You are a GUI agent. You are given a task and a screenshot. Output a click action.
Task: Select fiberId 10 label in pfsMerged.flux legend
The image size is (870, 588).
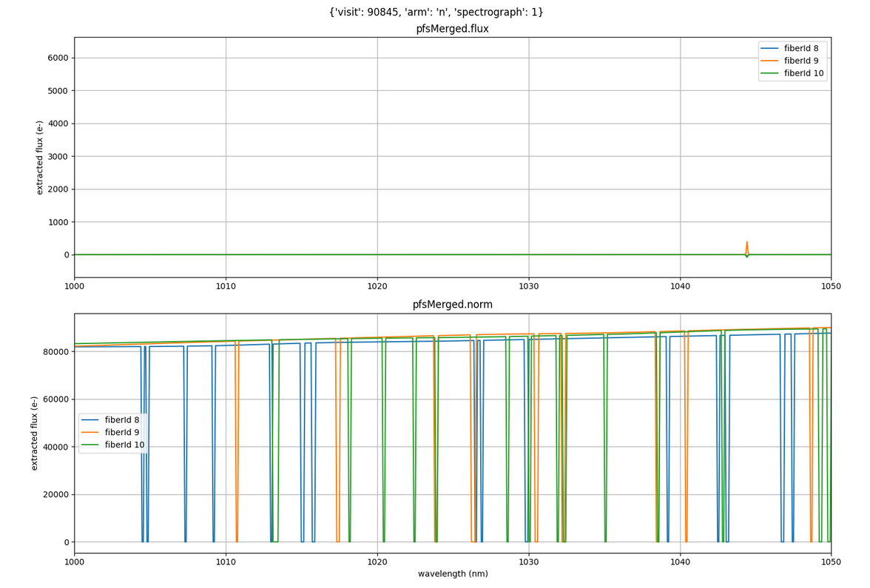(x=804, y=73)
